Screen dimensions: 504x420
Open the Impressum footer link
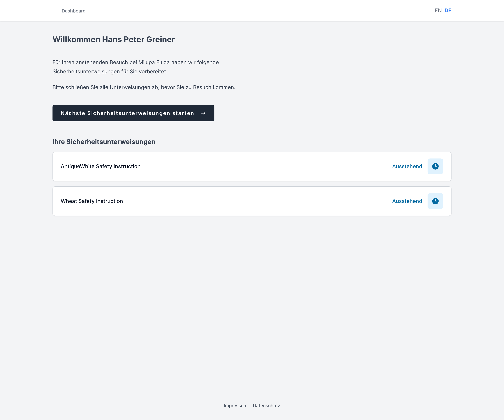tap(235, 406)
